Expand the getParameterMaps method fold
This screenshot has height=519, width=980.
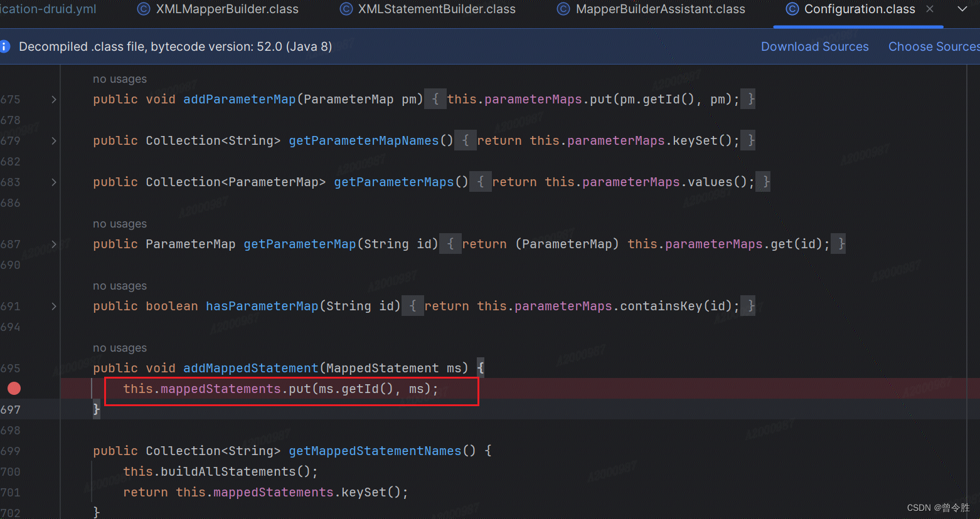pos(54,182)
